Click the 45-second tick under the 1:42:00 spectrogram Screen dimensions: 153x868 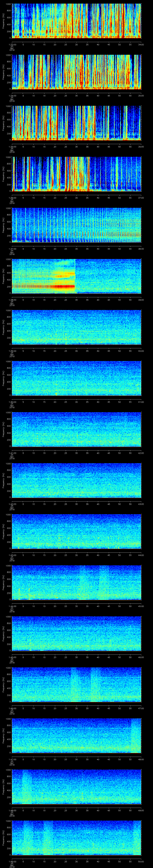(109, 504)
